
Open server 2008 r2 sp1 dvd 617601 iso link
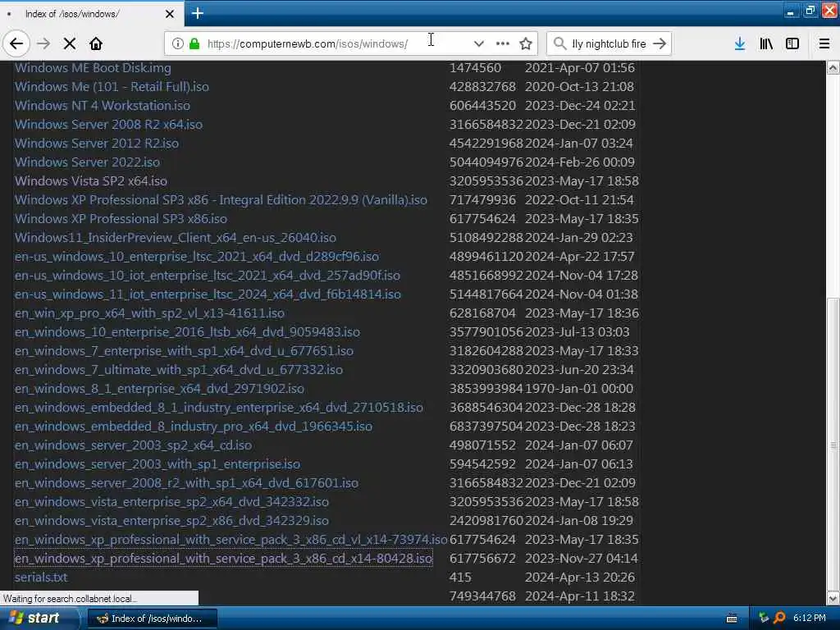click(186, 482)
